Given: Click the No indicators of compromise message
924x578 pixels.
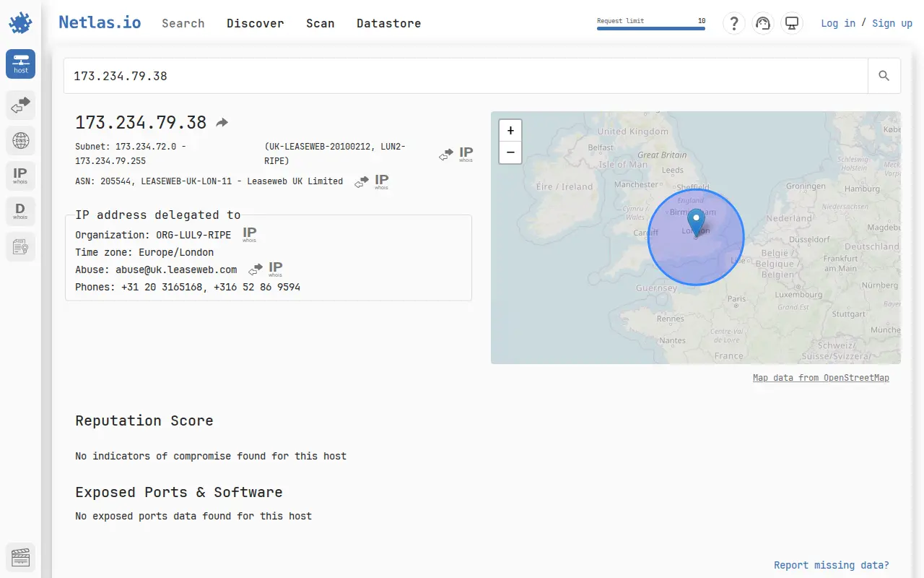Looking at the screenshot, I should tap(211, 456).
